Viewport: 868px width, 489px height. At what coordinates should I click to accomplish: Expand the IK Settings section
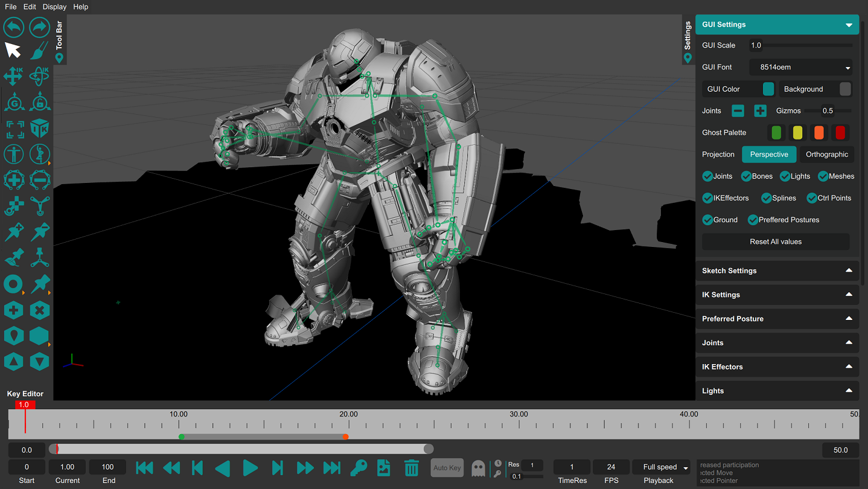click(777, 295)
